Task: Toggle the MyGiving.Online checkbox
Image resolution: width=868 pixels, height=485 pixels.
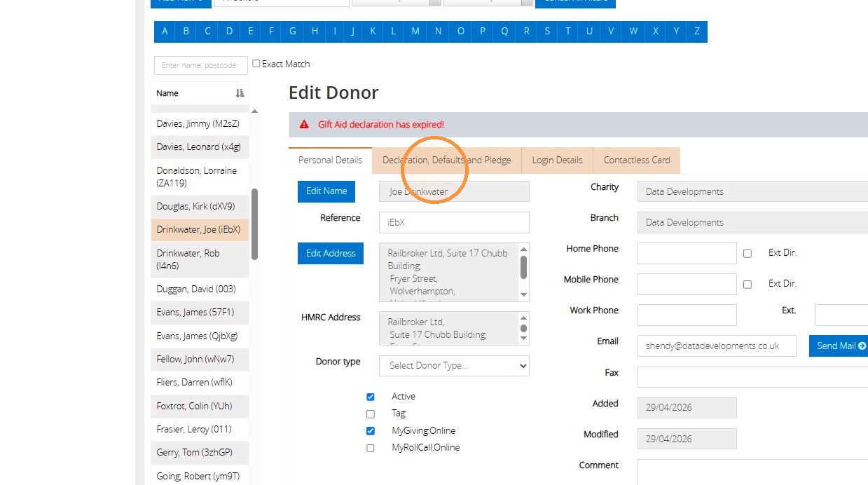Action: pyautogui.click(x=371, y=431)
